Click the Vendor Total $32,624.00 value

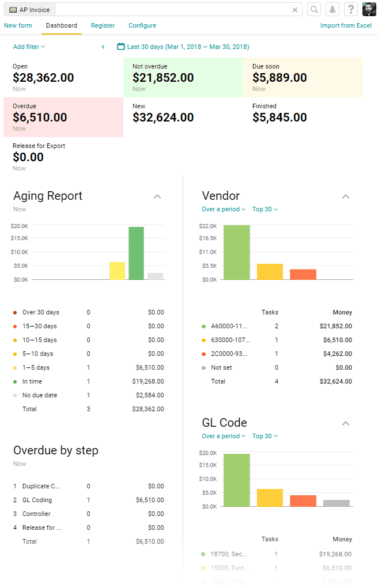coord(336,381)
